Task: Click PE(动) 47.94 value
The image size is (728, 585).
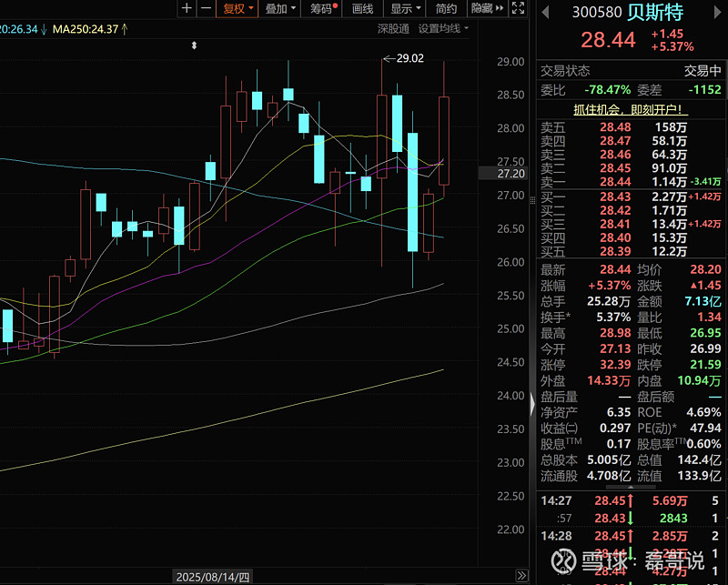Action: 706,429
